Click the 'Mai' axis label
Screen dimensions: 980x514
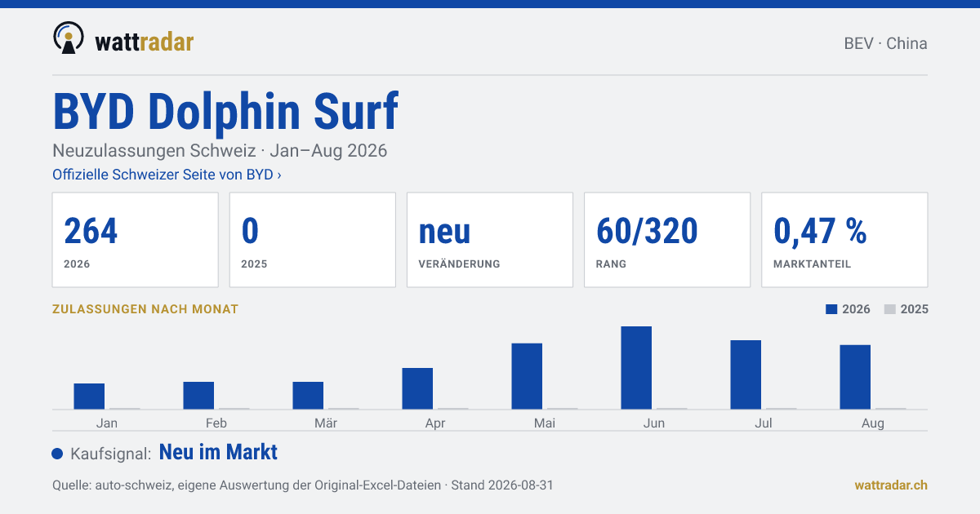point(545,423)
